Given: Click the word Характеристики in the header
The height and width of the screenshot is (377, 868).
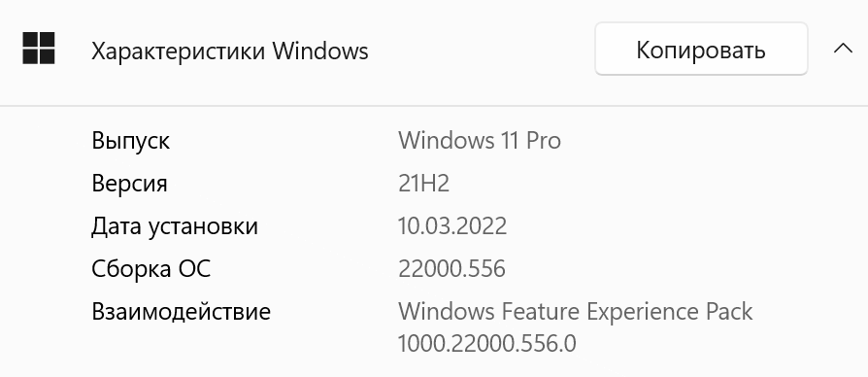Looking at the screenshot, I should 178,51.
